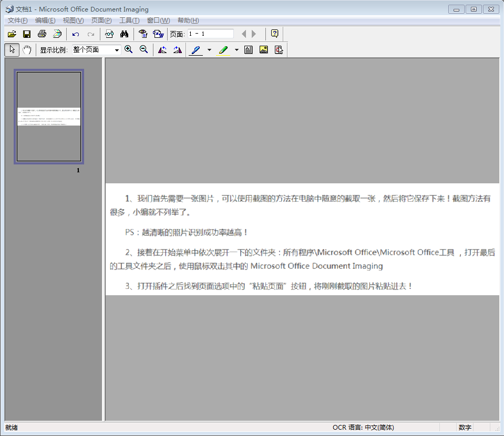The height and width of the screenshot is (436, 504).
Task: Activate the Select arrow tool
Action: pos(12,50)
